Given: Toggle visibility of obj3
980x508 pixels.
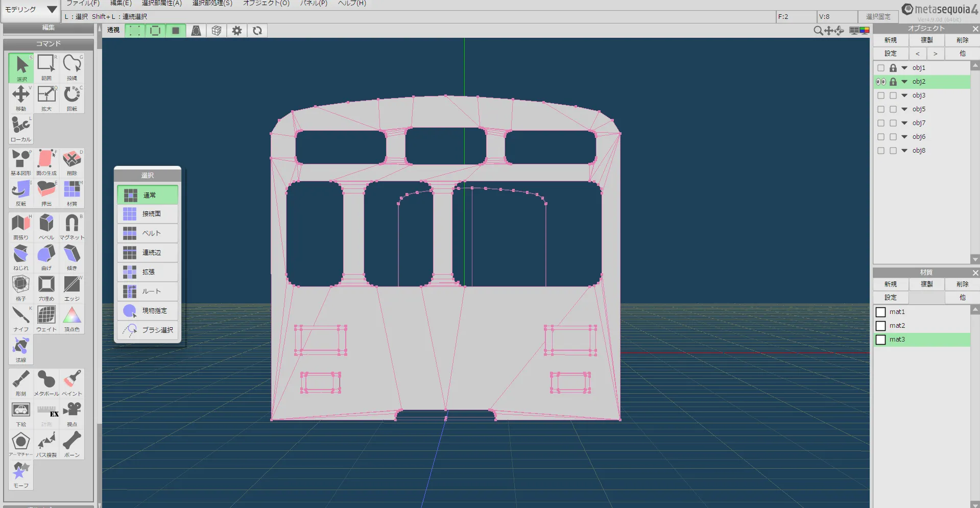Looking at the screenshot, I should [x=881, y=95].
